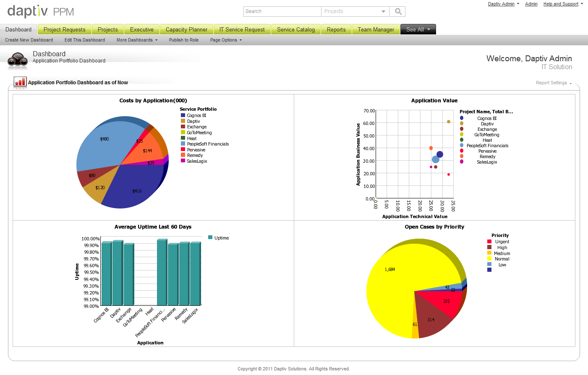The width and height of the screenshot is (588, 375).
Task: Click the Urgent priority legend swatch
Action: point(489,242)
